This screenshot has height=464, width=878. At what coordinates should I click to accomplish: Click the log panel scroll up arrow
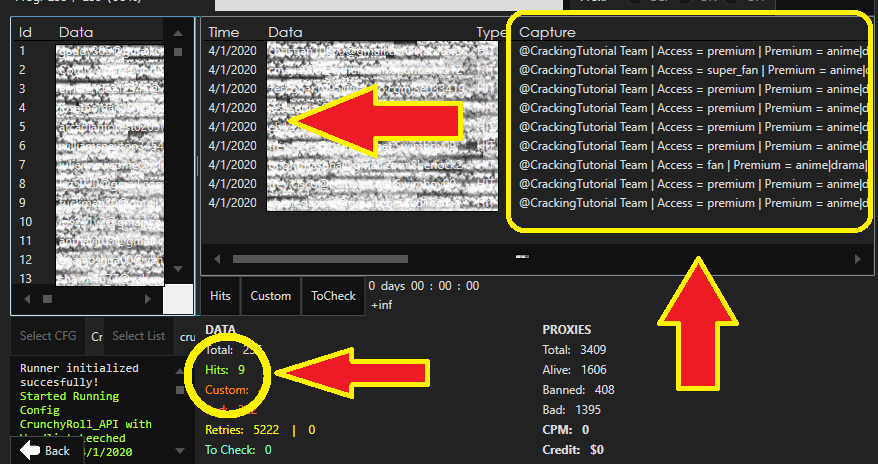coord(179,371)
